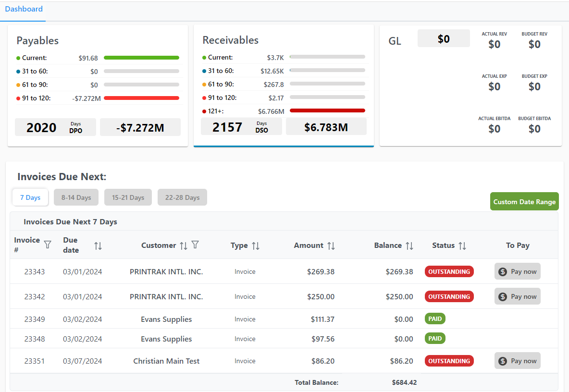Image resolution: width=569 pixels, height=392 pixels.
Task: Sort invoices by Due date
Action: pos(98,245)
